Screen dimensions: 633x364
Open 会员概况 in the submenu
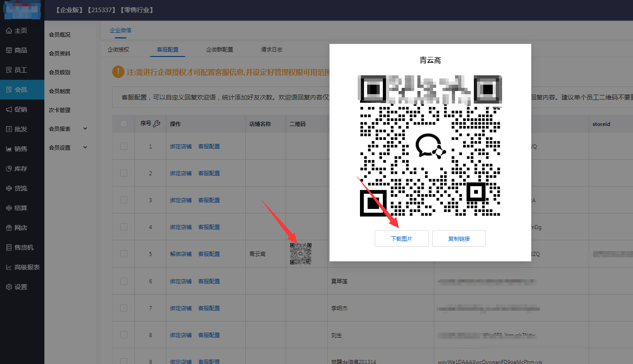60,35
